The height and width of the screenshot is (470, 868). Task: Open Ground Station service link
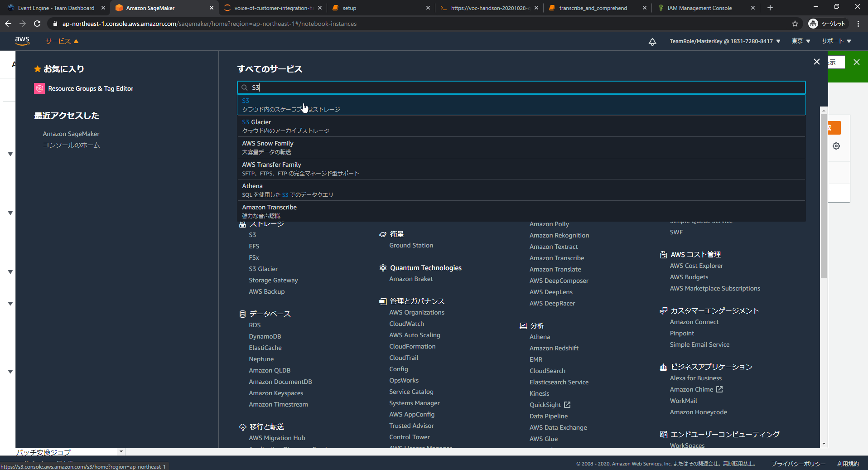click(411, 245)
